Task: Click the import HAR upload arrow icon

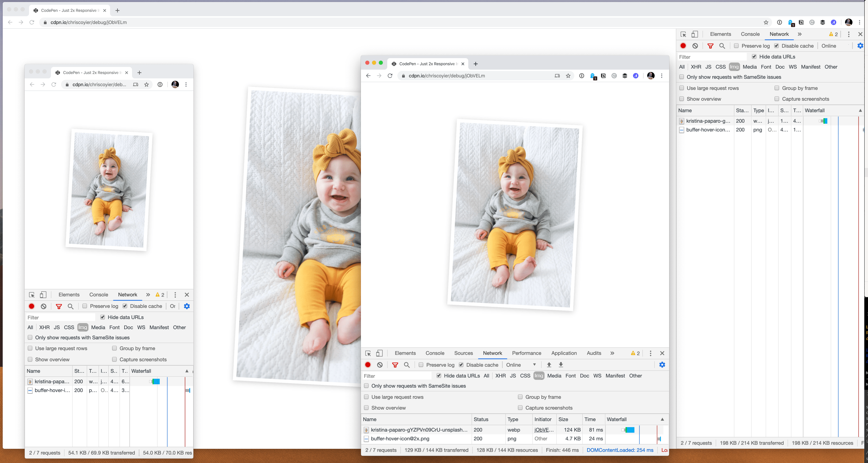Action: (x=549, y=365)
